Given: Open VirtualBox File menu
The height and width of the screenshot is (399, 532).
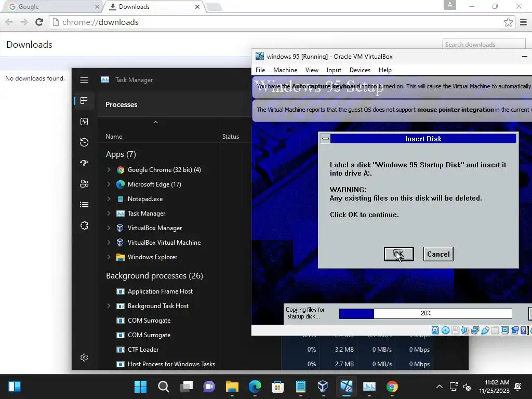Looking at the screenshot, I should [x=260, y=70].
